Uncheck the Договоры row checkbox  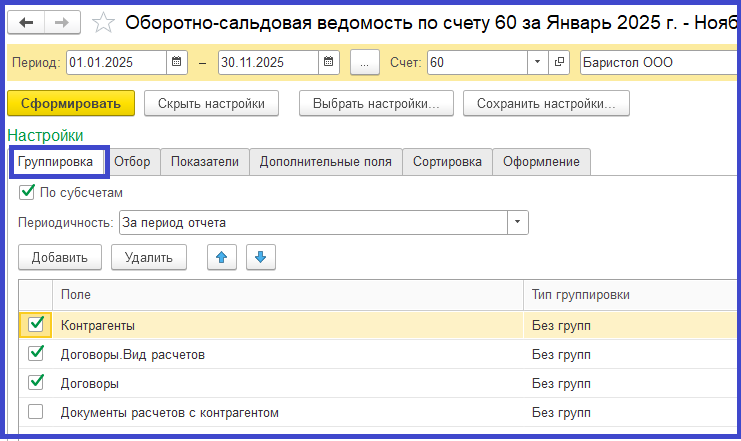36,383
